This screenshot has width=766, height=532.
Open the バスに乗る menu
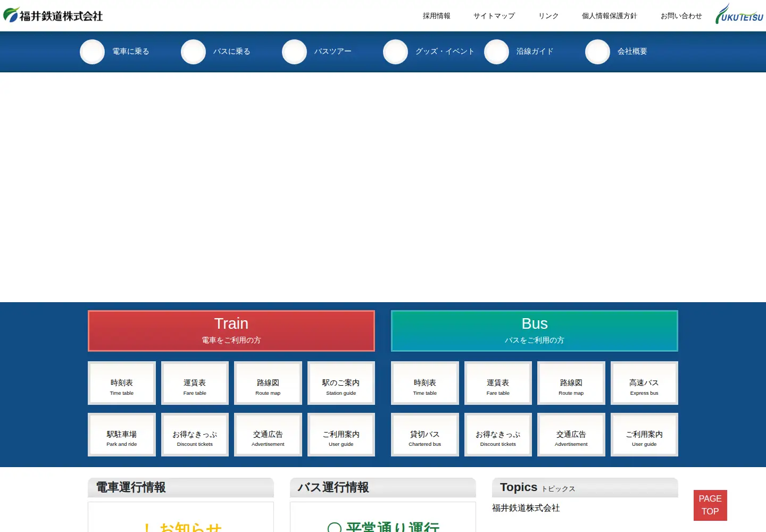(232, 52)
